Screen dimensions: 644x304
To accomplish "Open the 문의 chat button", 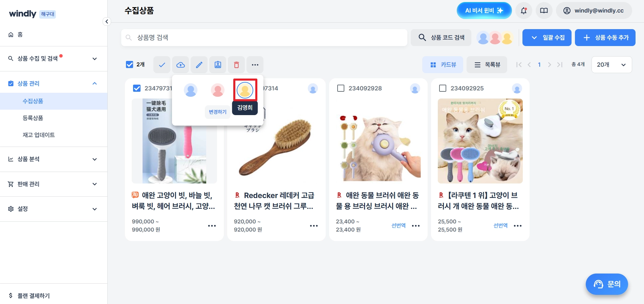I will pos(607,284).
